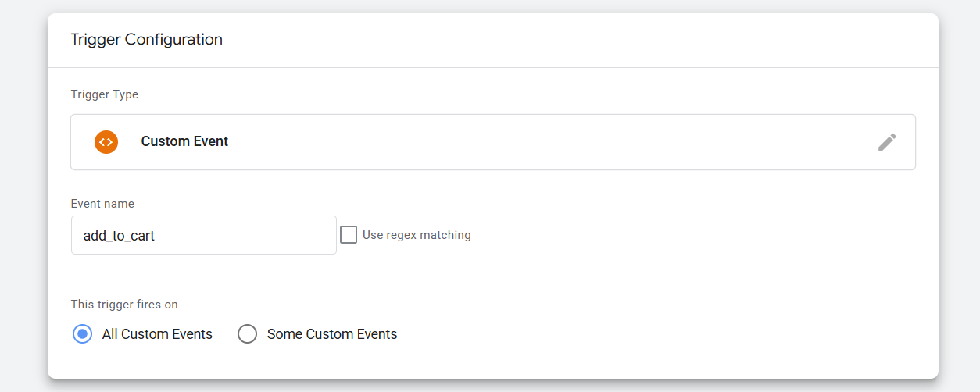Click the "This trigger fires on" label

coord(124,305)
